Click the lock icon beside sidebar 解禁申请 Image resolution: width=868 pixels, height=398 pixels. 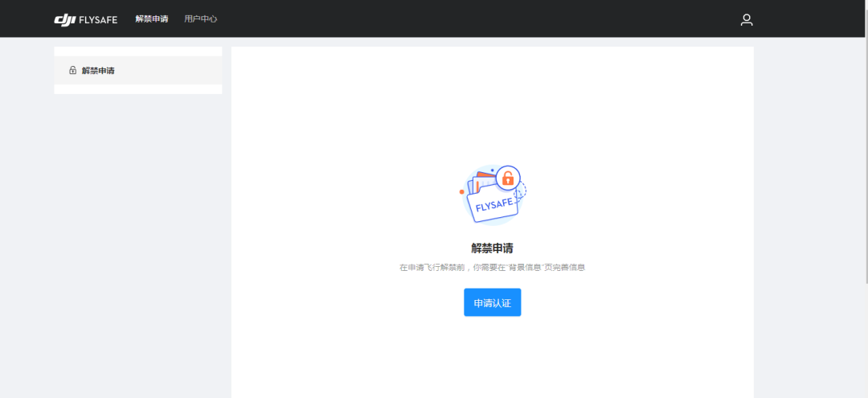[x=72, y=70]
